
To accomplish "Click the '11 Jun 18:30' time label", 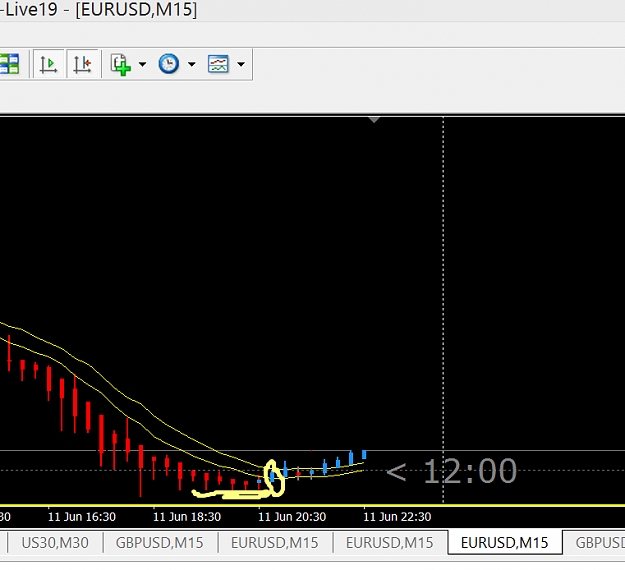I will coord(187,517).
